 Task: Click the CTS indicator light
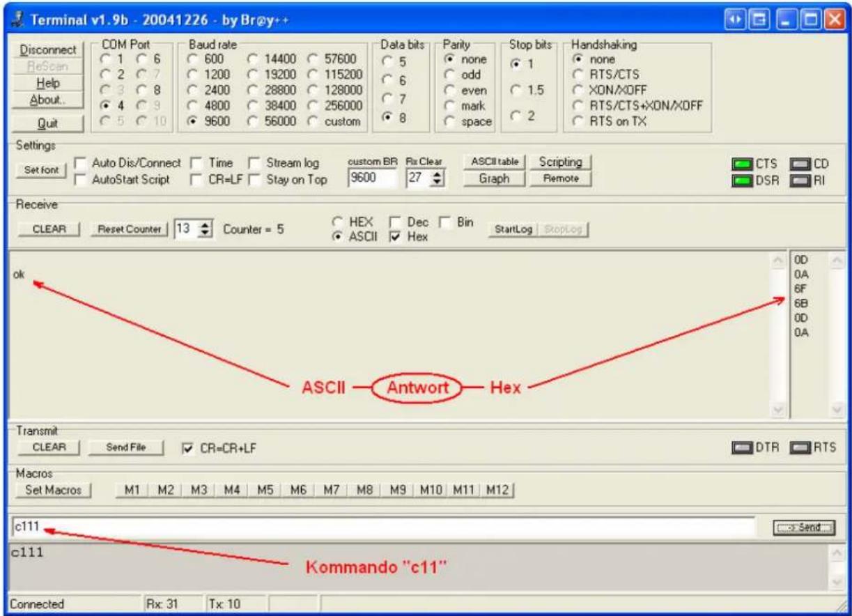coord(742,164)
